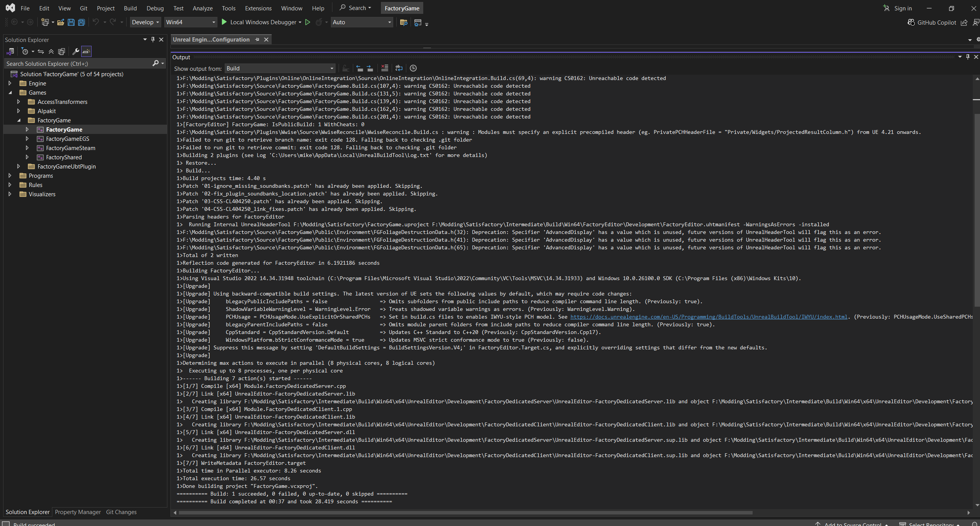The height and width of the screenshot is (526, 980).
Task: Open the Win64 platform dropdown
Action: pyautogui.click(x=190, y=22)
